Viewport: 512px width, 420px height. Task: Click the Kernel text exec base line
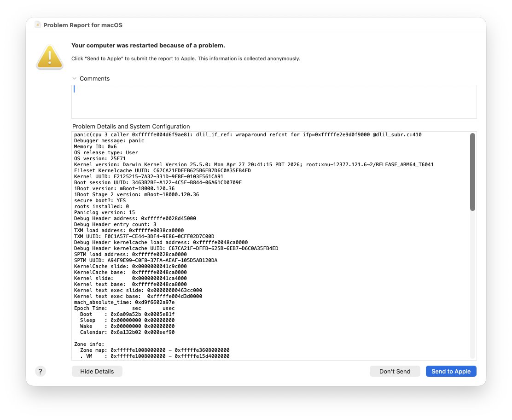pos(138,296)
